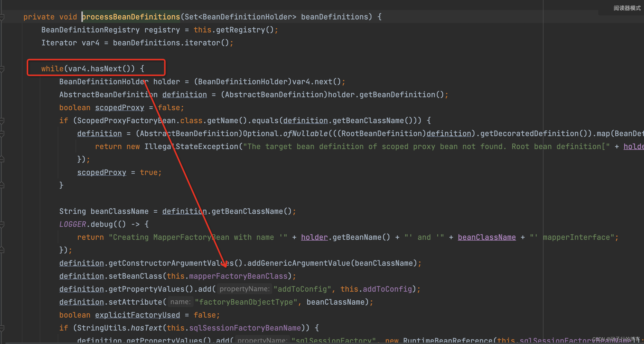Fold the LOGGER.debug lambda gutter marker
The width and height of the screenshot is (644, 344).
(2, 224)
